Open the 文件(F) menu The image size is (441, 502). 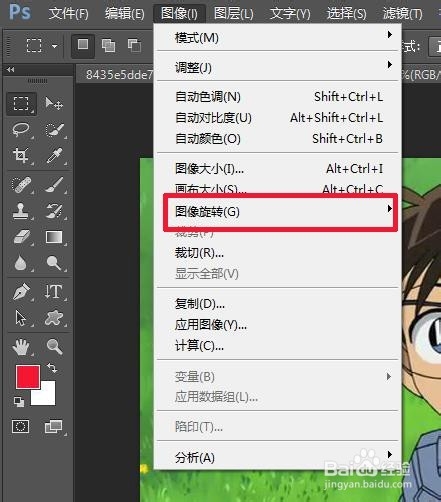click(x=68, y=13)
